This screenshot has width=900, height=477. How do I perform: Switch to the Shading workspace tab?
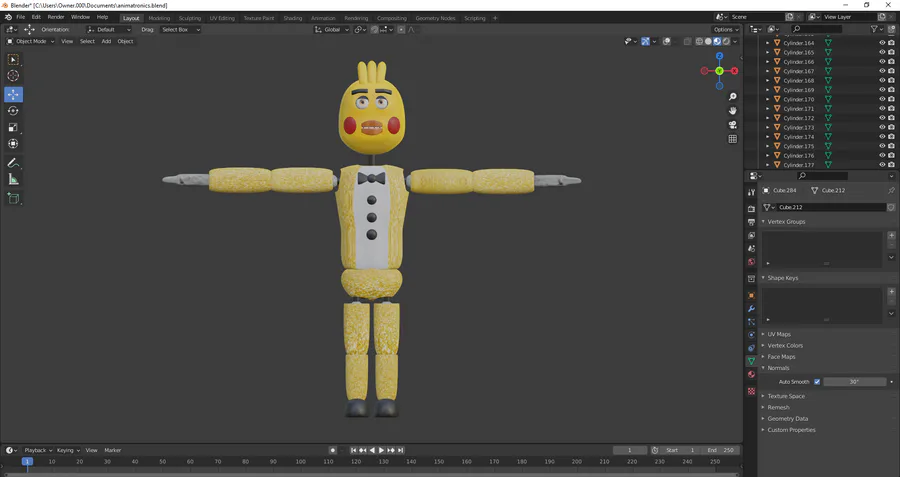(x=292, y=18)
